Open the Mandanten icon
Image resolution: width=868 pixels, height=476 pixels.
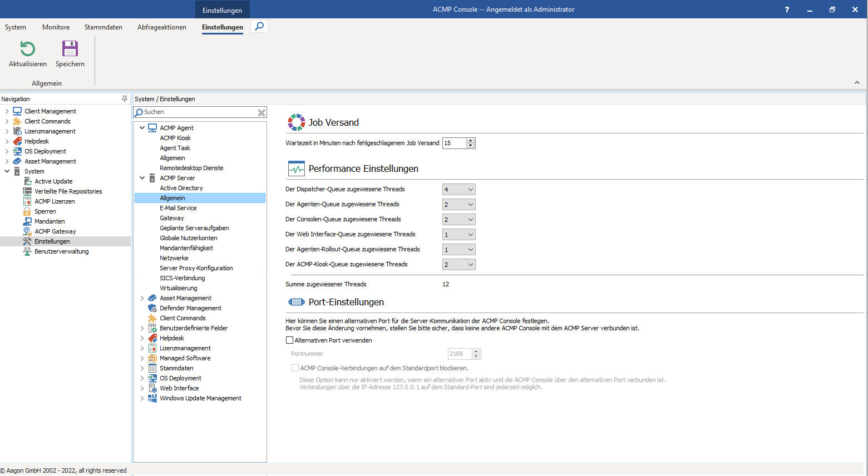[x=27, y=221]
